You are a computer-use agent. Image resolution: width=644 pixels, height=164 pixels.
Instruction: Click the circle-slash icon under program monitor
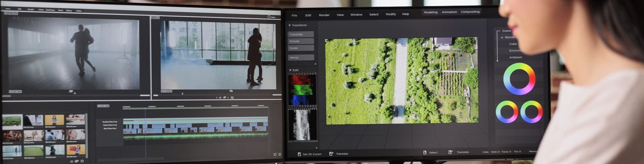[x=232, y=98]
